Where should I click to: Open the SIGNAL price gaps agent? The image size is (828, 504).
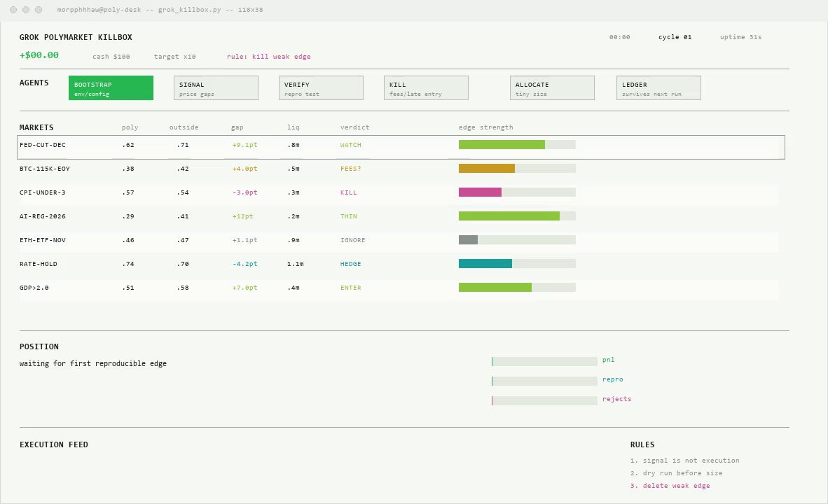pos(216,87)
